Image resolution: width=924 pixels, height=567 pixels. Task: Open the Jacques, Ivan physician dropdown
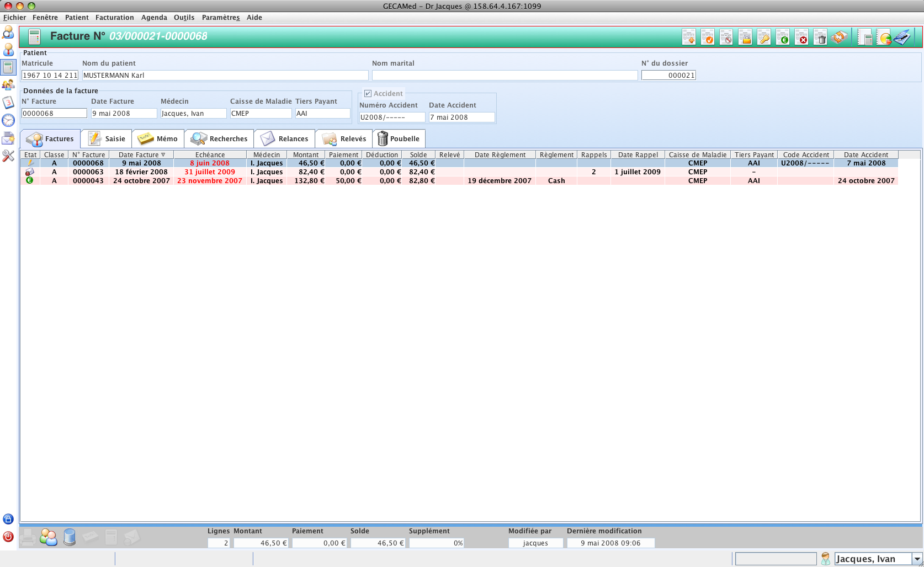pos(916,559)
